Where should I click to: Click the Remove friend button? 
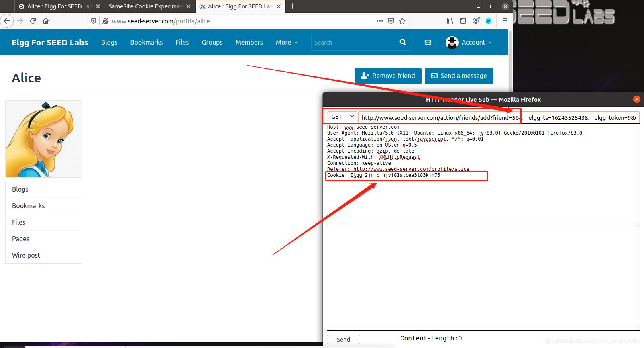pyautogui.click(x=388, y=76)
